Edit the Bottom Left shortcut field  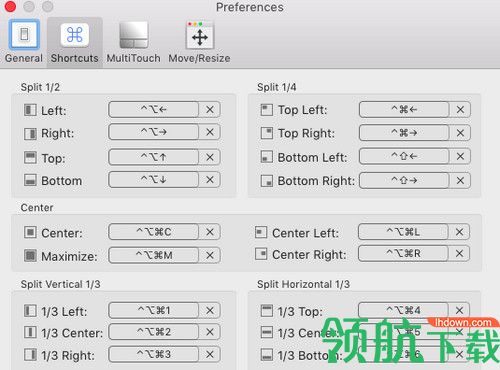(404, 156)
